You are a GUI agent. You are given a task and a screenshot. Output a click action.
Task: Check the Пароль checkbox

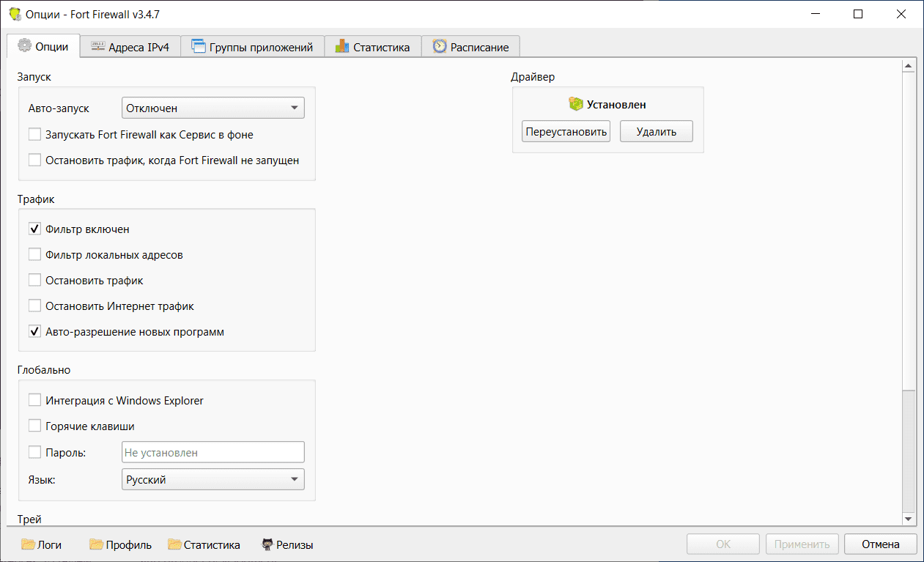tap(34, 452)
